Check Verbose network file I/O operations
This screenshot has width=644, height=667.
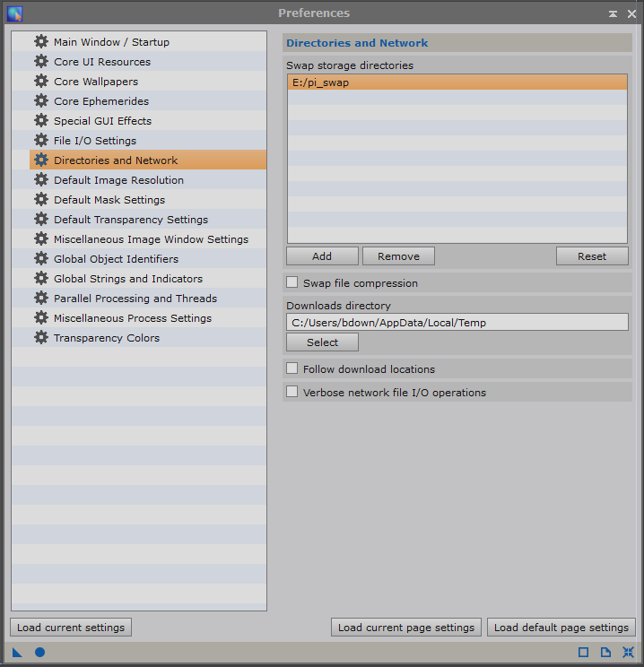tap(292, 392)
